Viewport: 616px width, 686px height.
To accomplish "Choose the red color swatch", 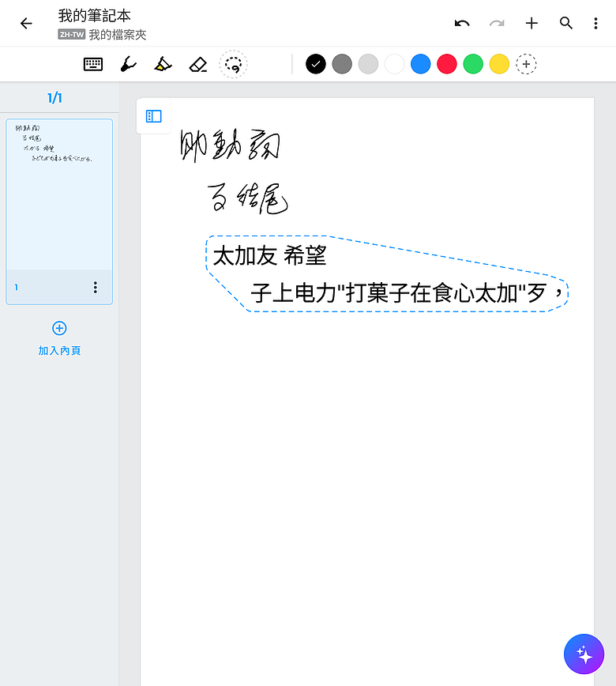I will [447, 64].
